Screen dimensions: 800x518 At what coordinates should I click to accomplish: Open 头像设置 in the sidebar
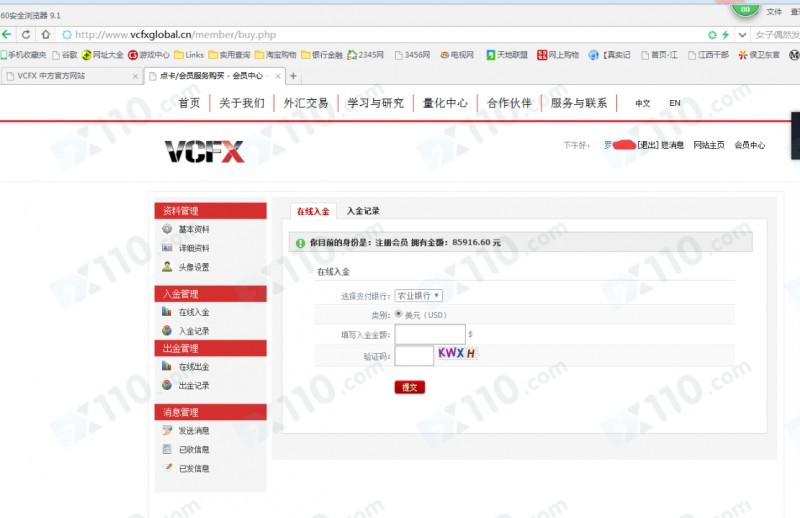click(193, 267)
